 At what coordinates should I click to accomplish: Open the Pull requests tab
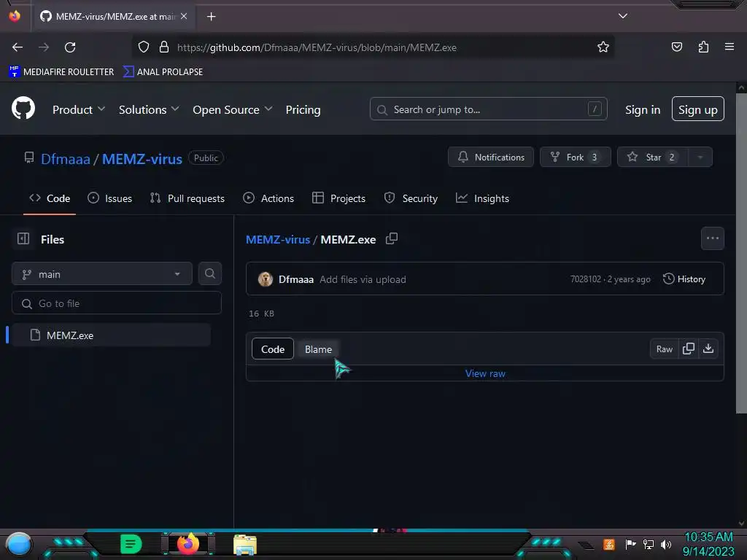[x=187, y=198]
